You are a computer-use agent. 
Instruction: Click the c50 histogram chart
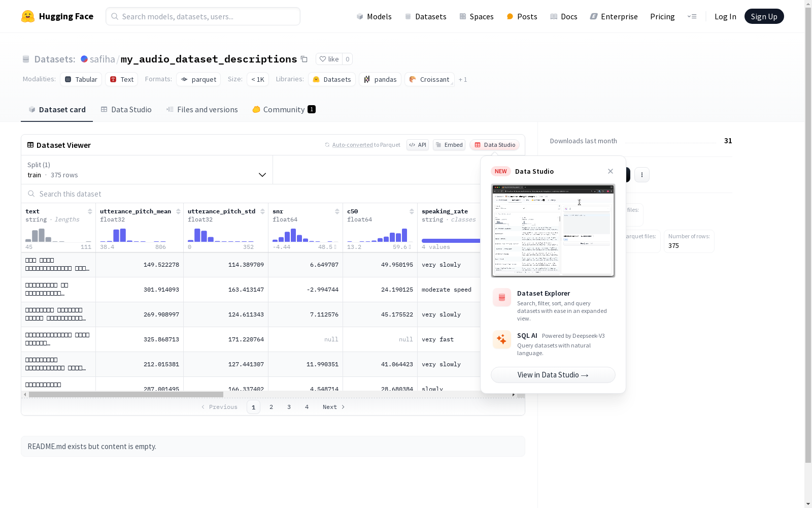[380, 235]
